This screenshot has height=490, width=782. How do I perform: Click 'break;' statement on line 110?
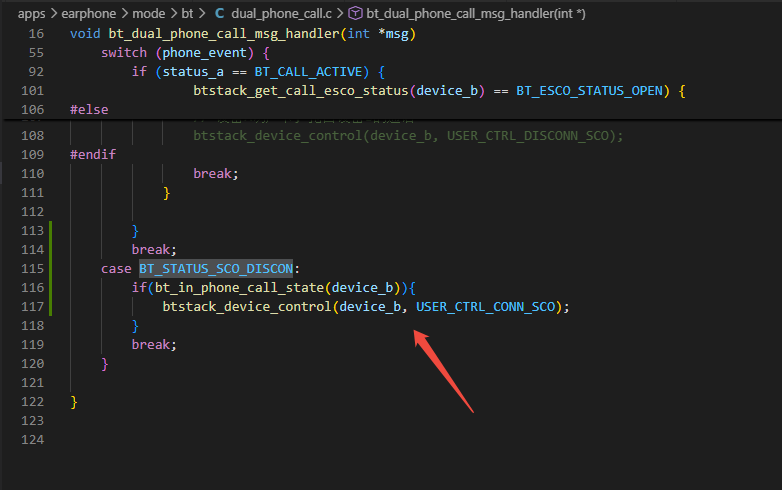[216, 173]
